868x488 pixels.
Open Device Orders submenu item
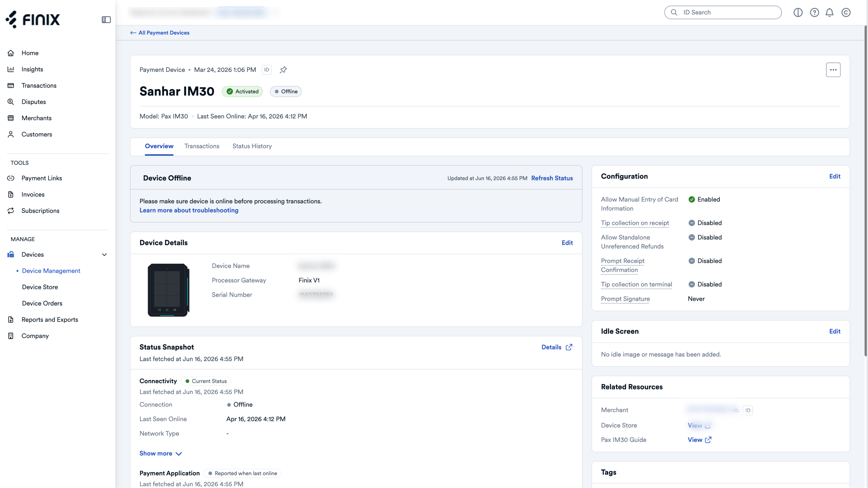pos(42,303)
